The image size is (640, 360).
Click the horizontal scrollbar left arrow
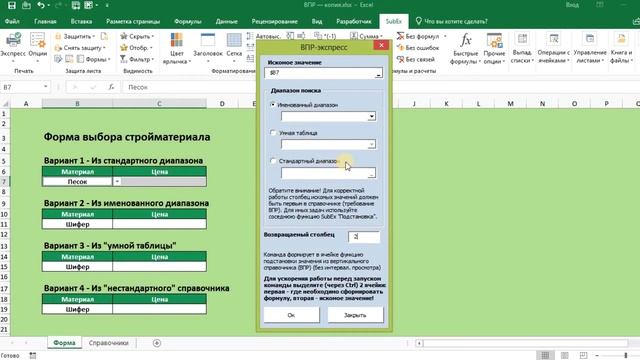(419, 343)
